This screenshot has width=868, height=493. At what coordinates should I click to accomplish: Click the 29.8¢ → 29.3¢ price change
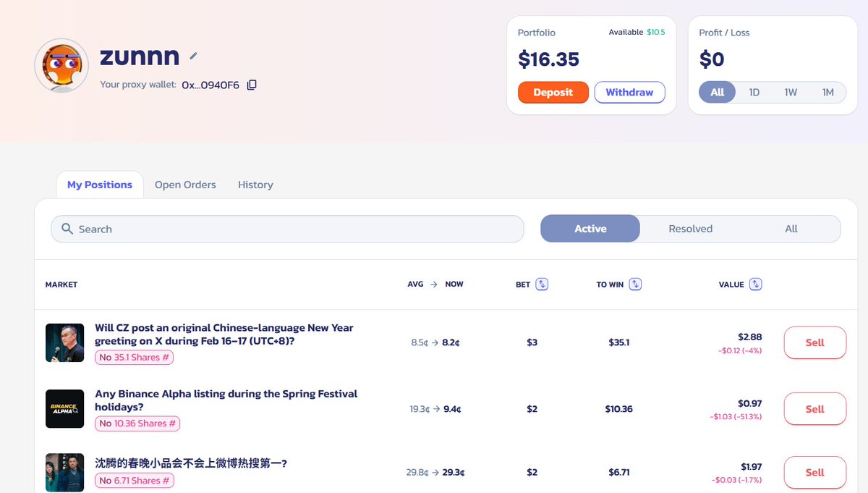tap(435, 473)
